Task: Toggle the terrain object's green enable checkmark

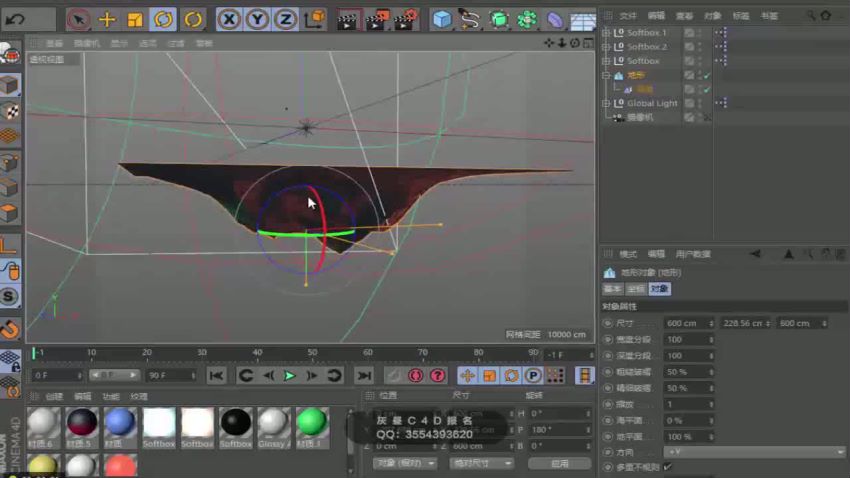Action: [707, 76]
